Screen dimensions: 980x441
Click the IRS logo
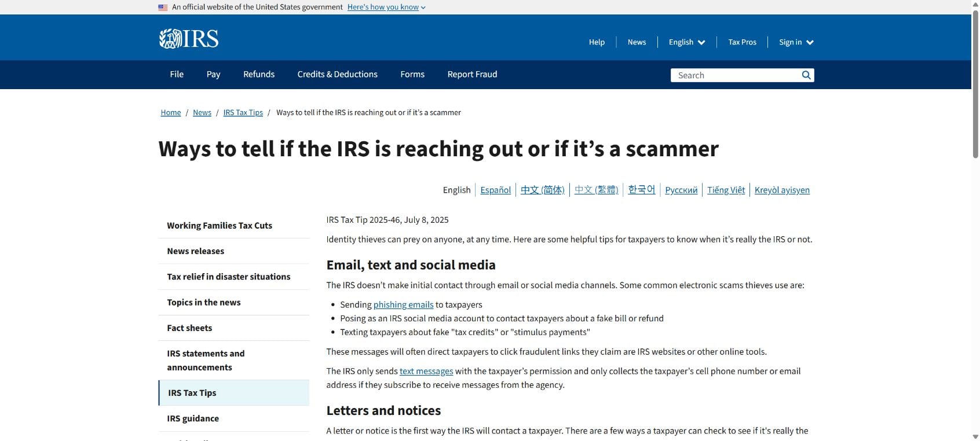point(189,39)
